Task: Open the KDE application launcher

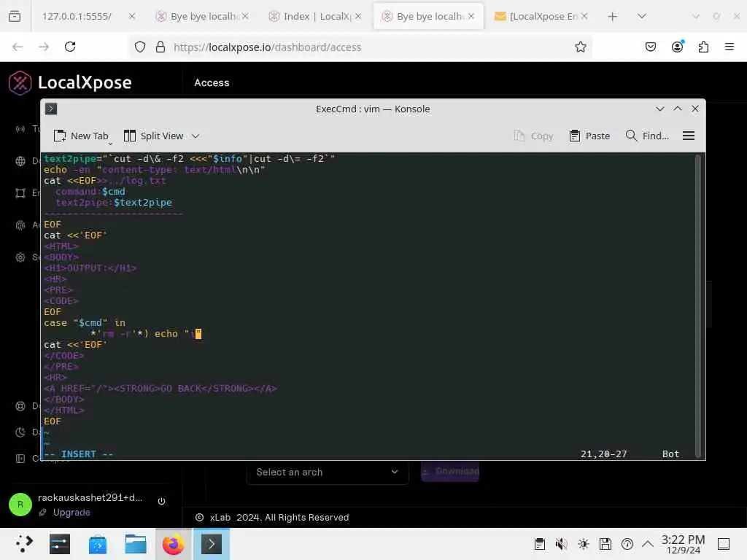Action: pyautogui.click(x=24, y=544)
